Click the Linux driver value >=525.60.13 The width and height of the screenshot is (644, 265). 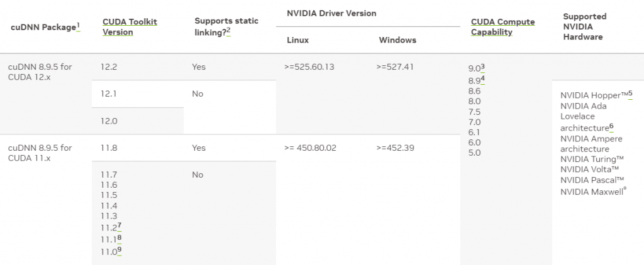point(311,67)
